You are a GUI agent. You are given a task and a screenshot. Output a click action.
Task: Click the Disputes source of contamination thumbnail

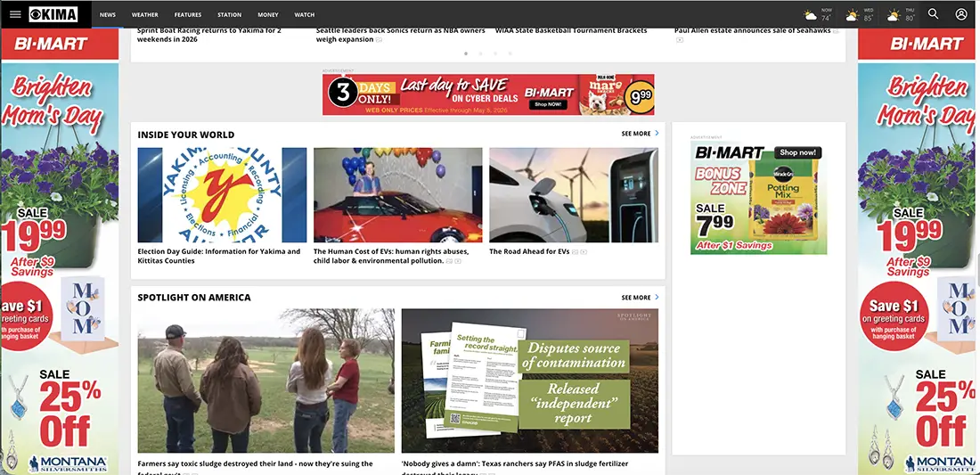tap(529, 381)
